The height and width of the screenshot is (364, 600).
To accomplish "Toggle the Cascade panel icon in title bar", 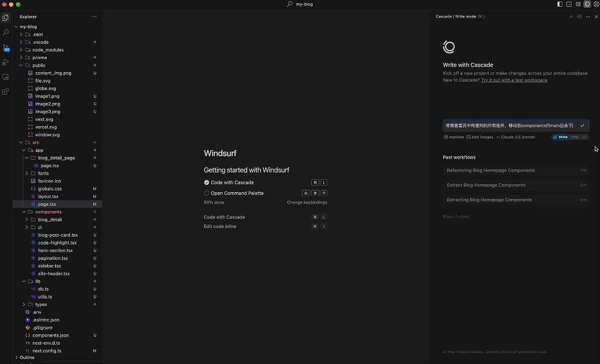I will [587, 4].
